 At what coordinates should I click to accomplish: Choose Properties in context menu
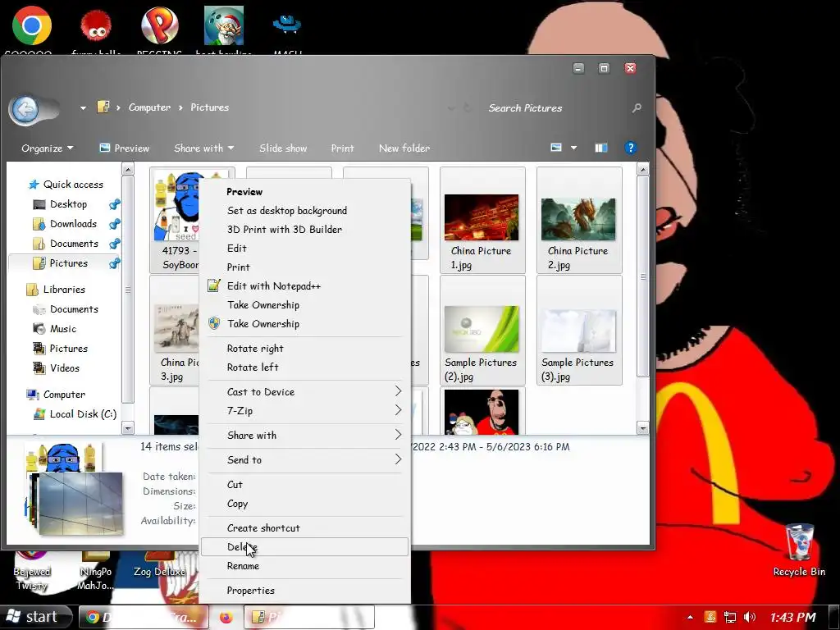pos(304,591)
